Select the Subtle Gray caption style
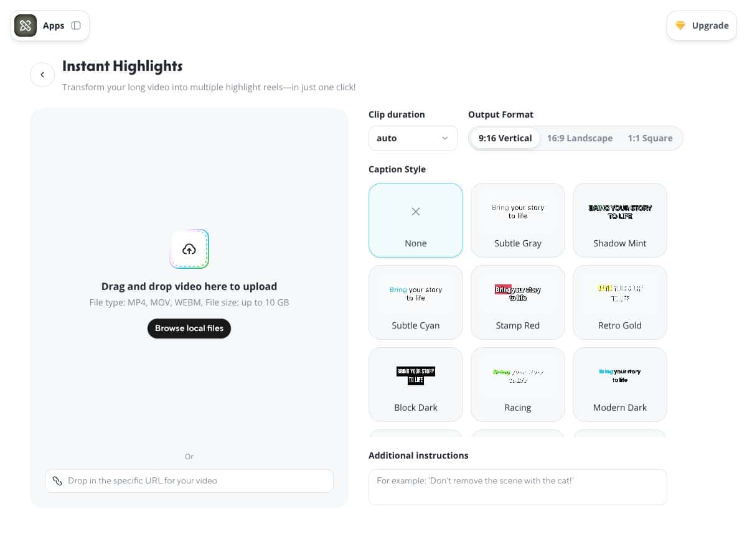 (x=518, y=220)
